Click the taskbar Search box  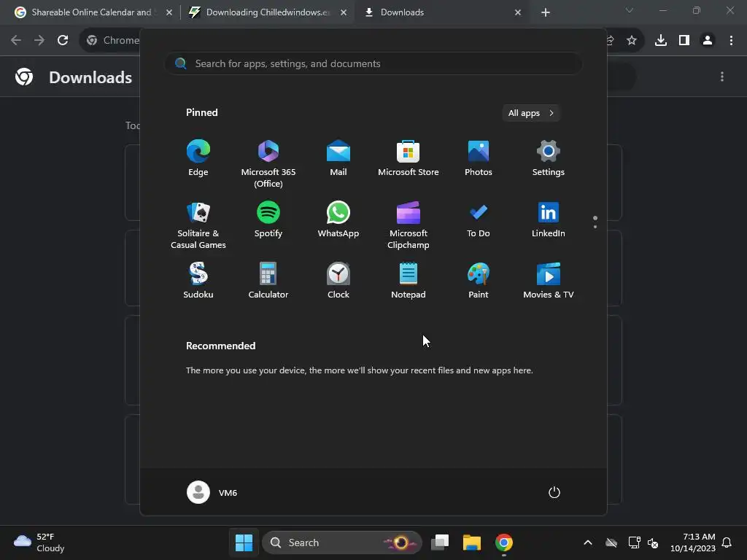click(342, 542)
